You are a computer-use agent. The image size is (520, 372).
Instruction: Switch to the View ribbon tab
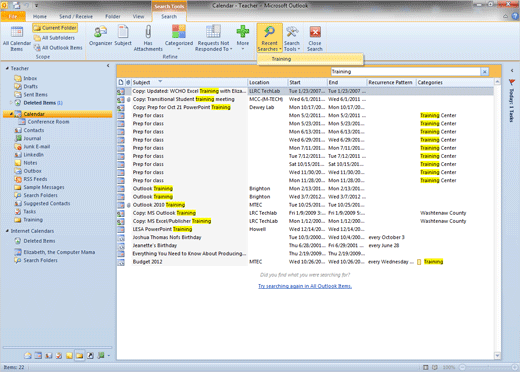point(138,16)
